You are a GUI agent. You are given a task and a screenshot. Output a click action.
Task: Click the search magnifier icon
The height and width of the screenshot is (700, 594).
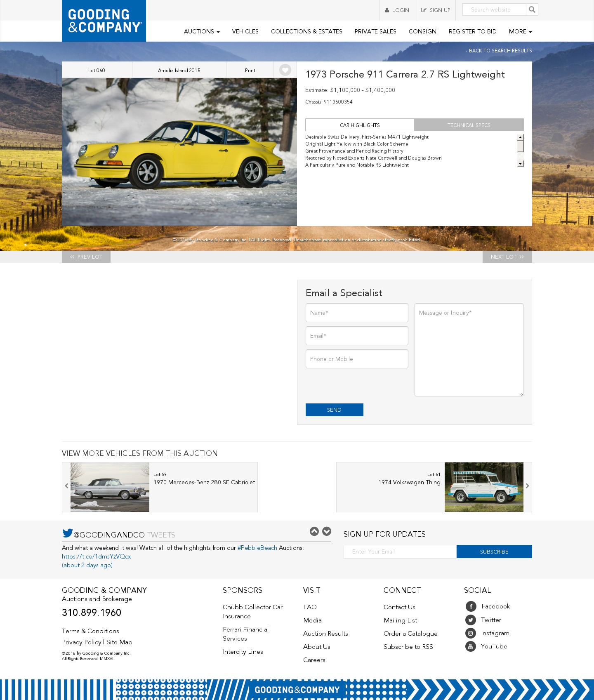532,9
